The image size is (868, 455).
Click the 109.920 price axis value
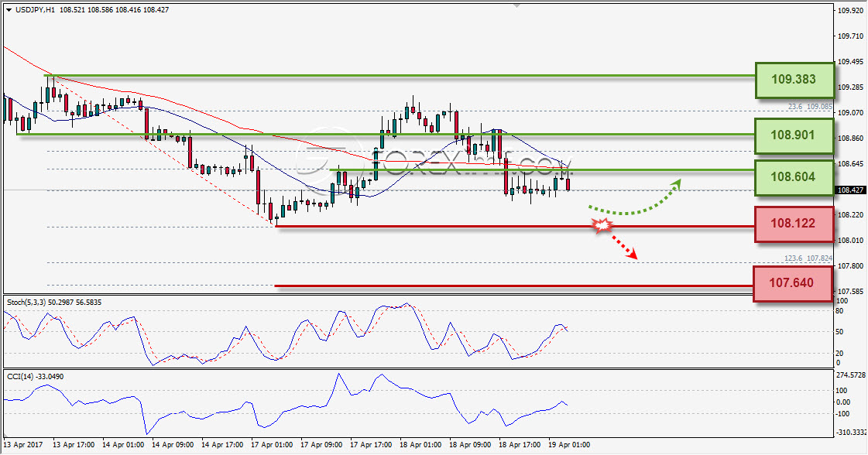coord(851,11)
